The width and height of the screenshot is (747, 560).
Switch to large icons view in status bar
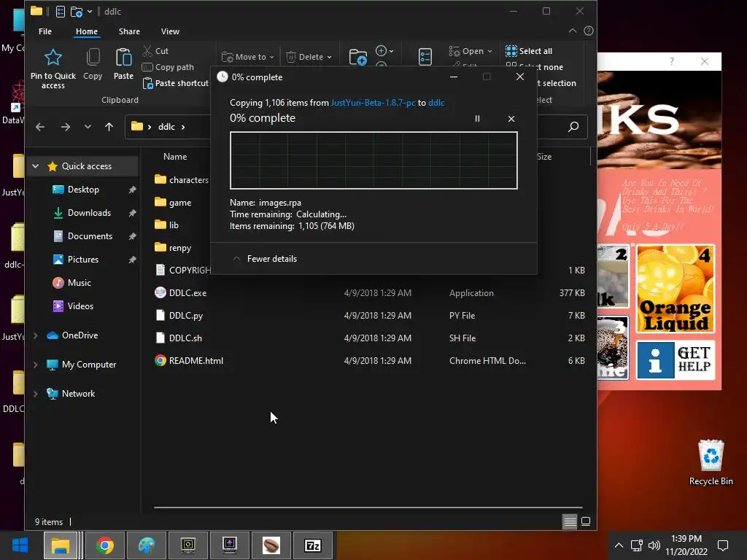(586, 521)
